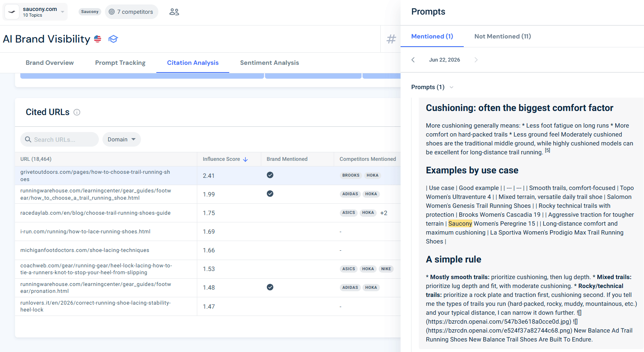Click ADIDAS tag in pronation.html row
The width and height of the screenshot is (644, 352).
tap(350, 288)
